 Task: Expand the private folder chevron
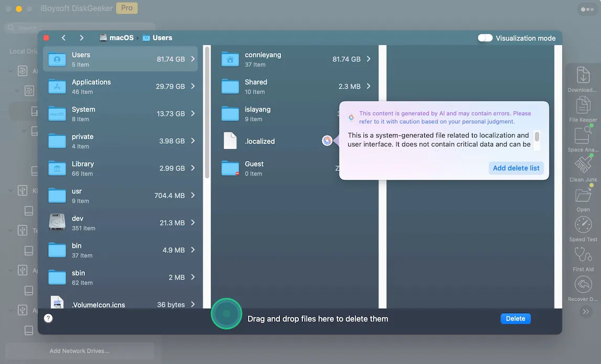pyautogui.click(x=193, y=141)
